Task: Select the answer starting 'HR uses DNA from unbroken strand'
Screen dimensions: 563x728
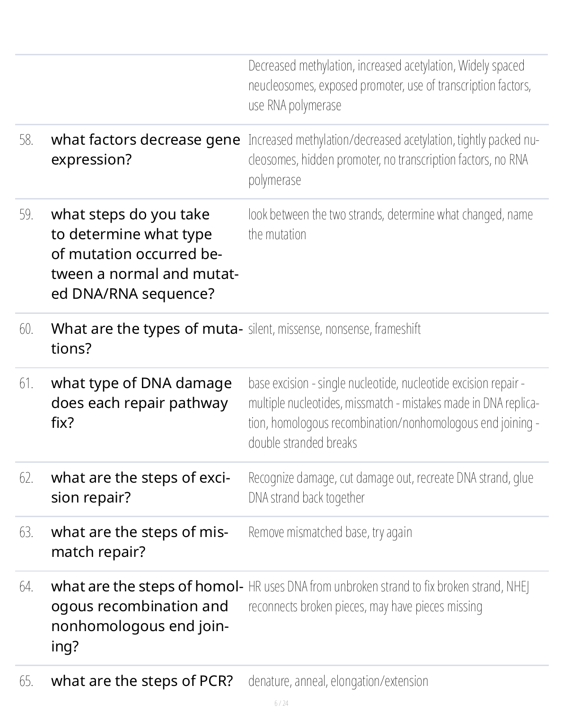Action: [389, 596]
